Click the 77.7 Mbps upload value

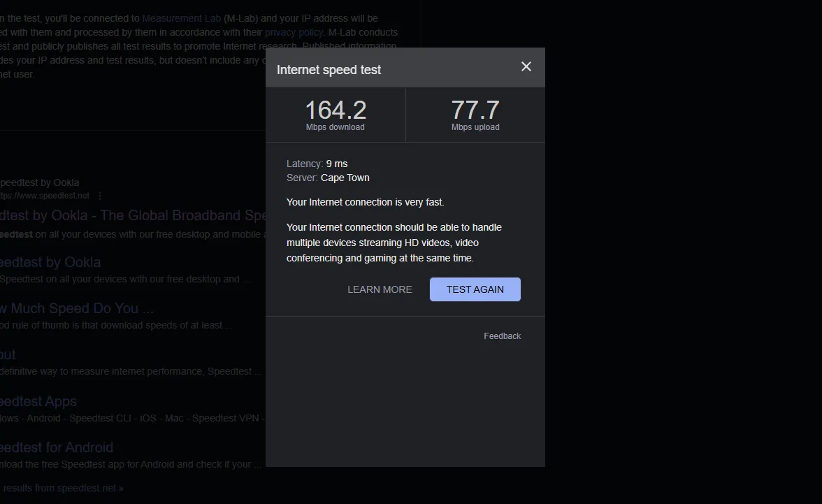coord(475,111)
